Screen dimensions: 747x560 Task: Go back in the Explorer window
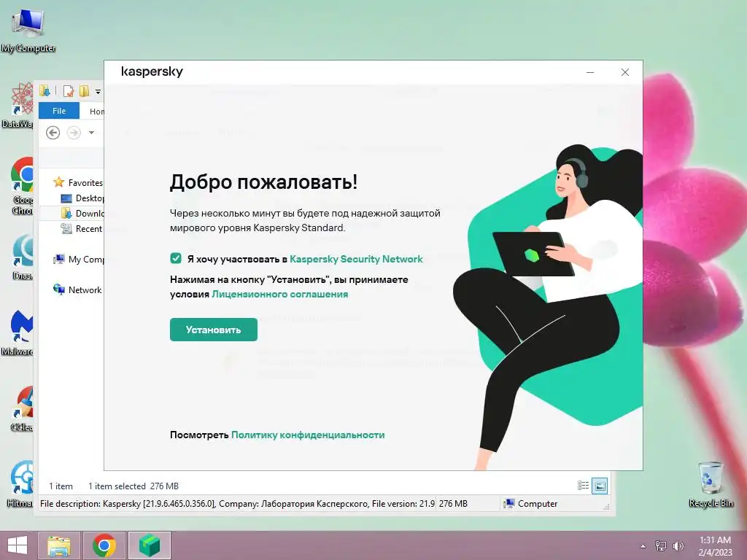tap(53, 133)
